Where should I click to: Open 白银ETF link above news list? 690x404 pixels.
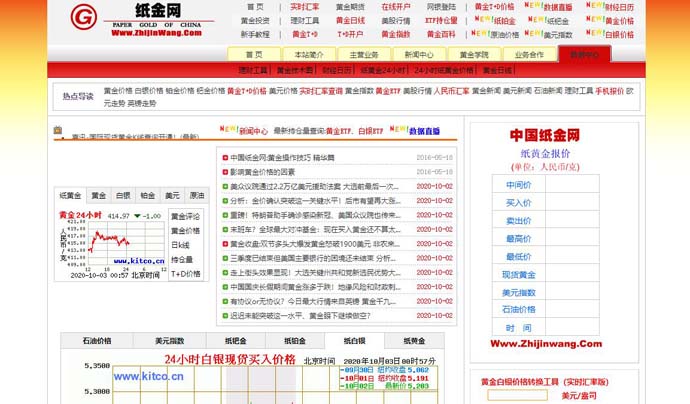tap(371, 131)
